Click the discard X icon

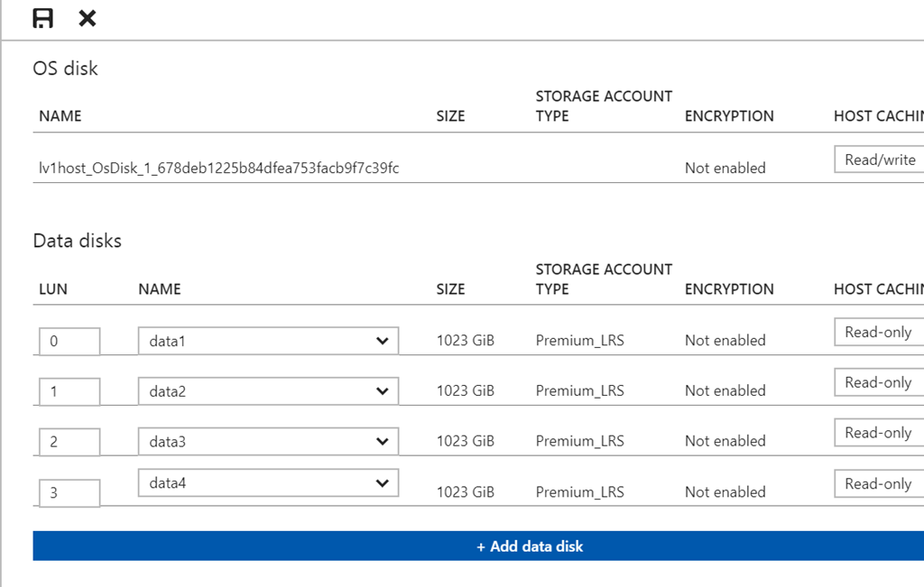click(88, 18)
